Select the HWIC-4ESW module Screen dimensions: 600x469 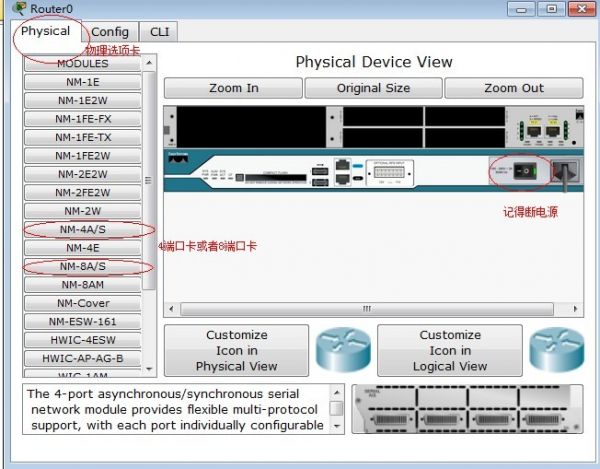(83, 340)
